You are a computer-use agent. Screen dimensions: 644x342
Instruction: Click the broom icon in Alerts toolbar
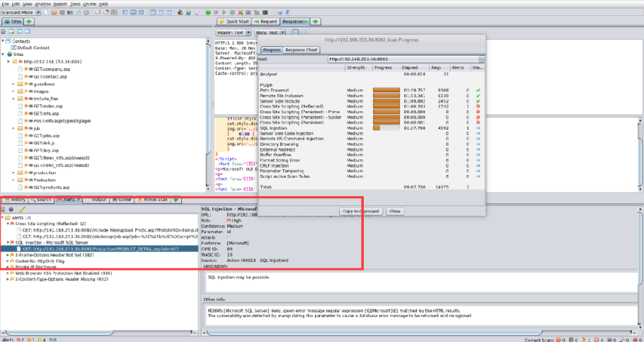tap(23, 209)
